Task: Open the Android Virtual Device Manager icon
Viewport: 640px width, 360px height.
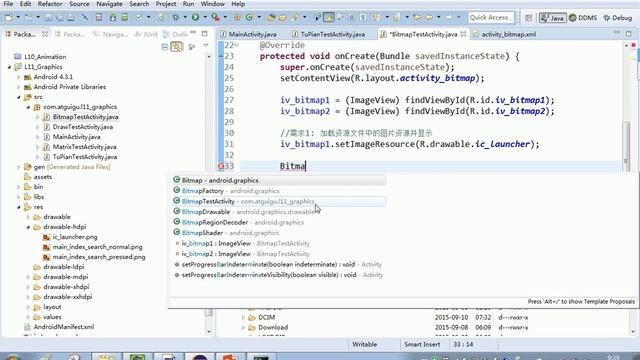Action: click(x=124, y=17)
